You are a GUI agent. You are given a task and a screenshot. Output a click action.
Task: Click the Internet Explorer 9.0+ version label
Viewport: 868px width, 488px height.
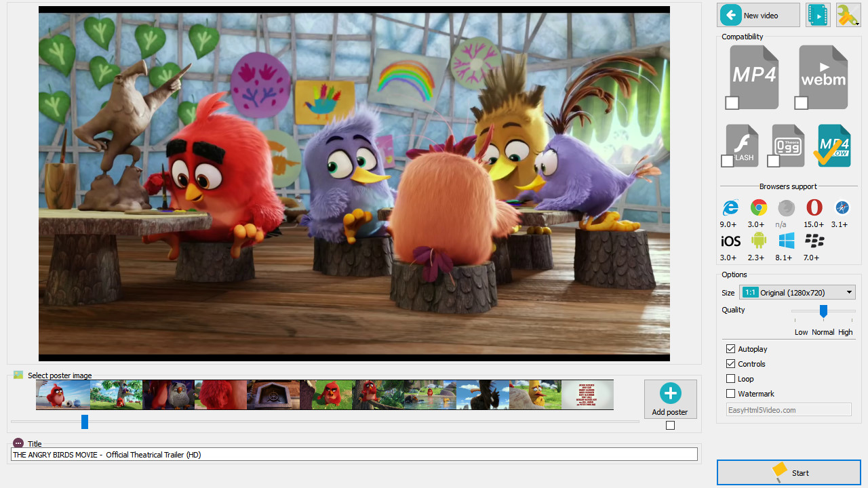click(728, 224)
